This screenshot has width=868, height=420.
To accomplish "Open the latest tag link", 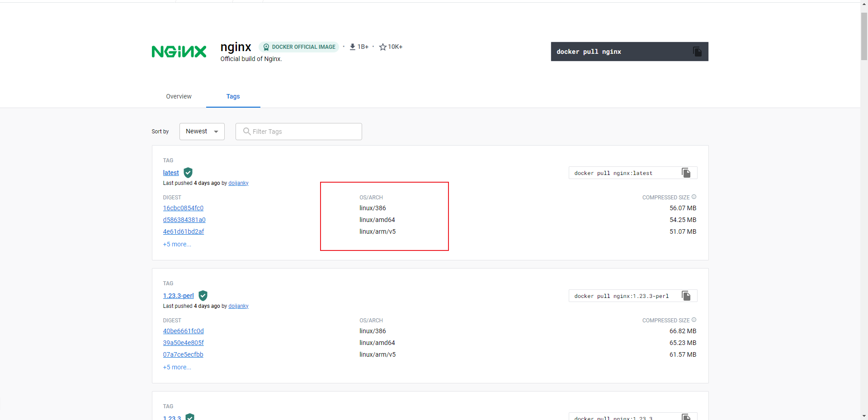I will click(171, 173).
